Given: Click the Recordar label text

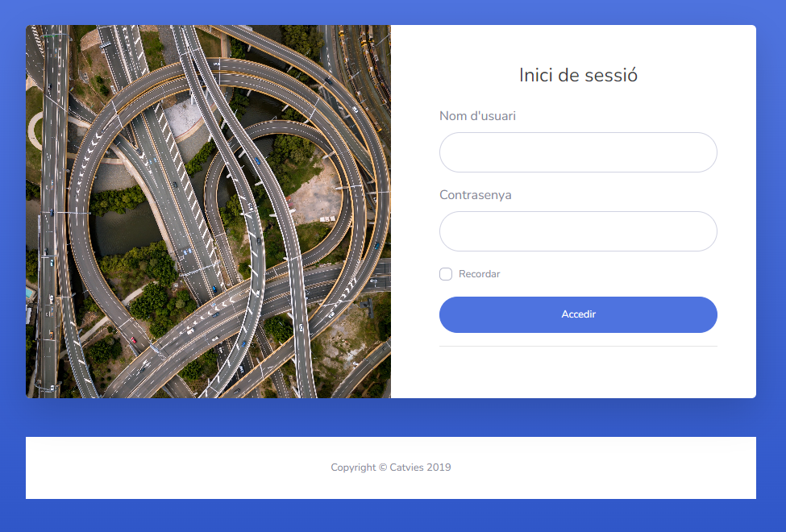Looking at the screenshot, I should (x=479, y=274).
